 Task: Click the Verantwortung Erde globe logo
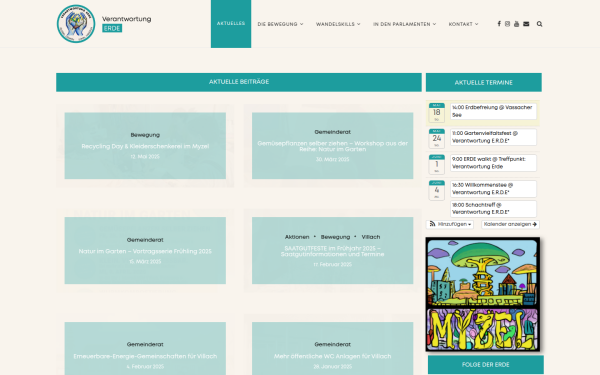[76, 24]
